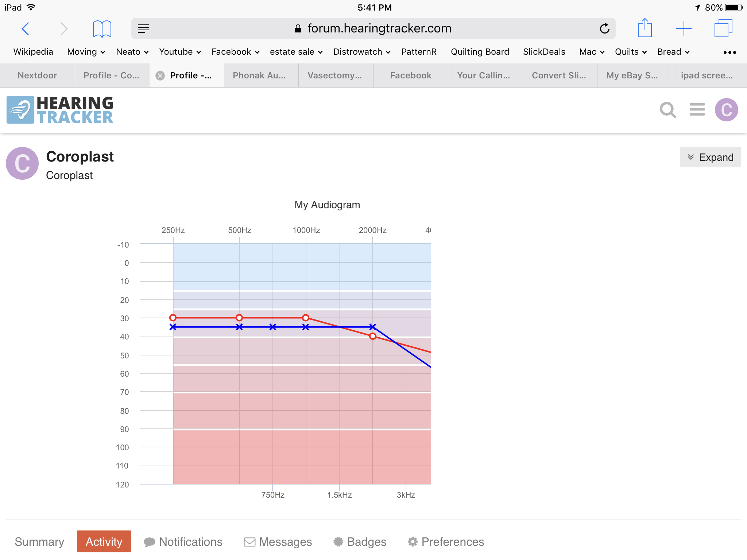
Task: Open forum search magnifier icon
Action: (668, 109)
